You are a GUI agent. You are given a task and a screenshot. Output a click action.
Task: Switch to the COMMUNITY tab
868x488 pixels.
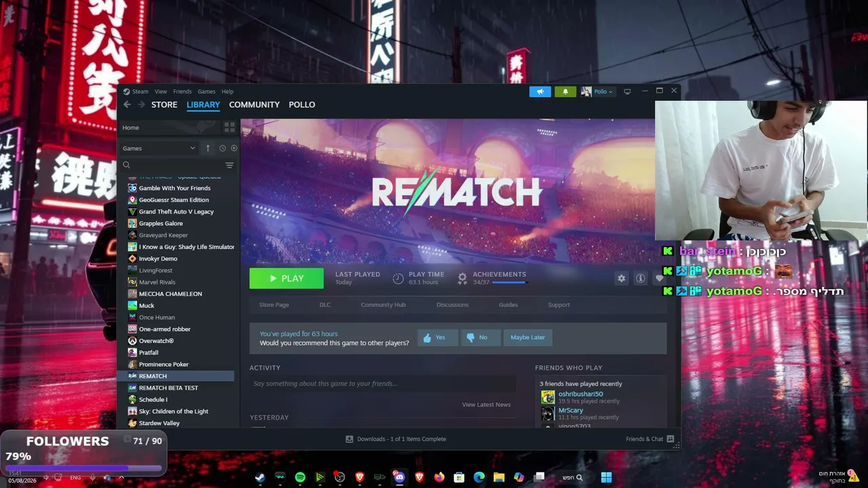tap(254, 104)
